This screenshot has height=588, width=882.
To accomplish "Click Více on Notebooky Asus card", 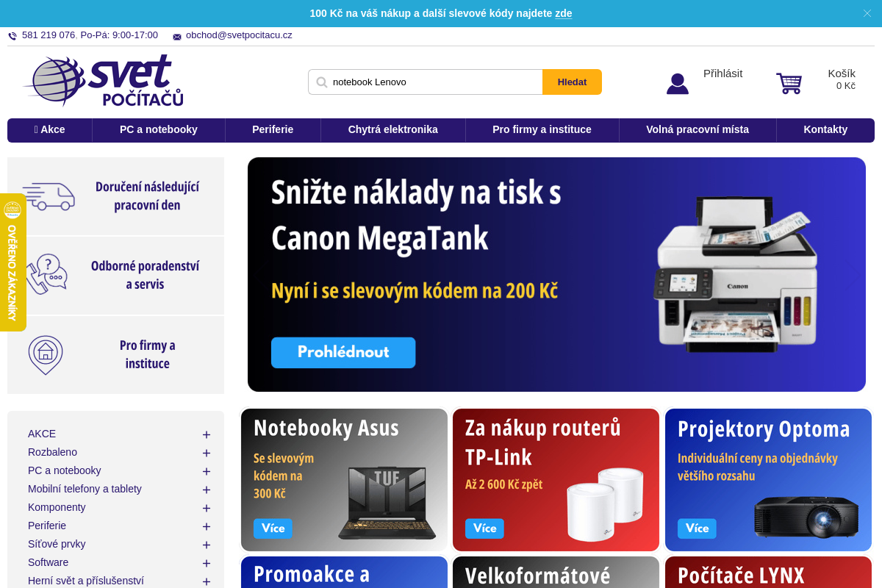I will [273, 528].
